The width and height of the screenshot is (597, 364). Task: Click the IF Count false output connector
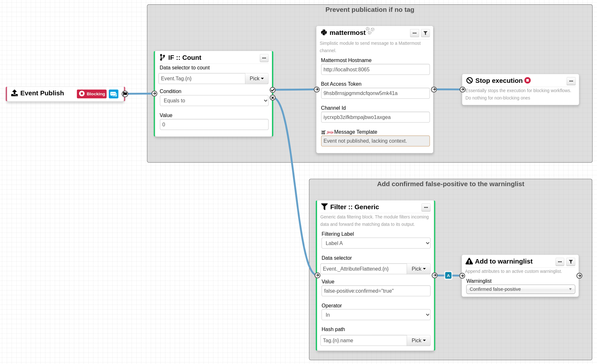(273, 98)
